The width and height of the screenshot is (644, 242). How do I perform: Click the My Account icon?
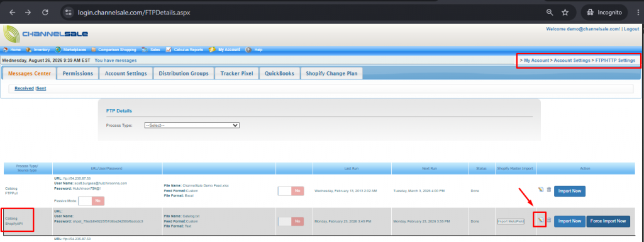[212, 50]
